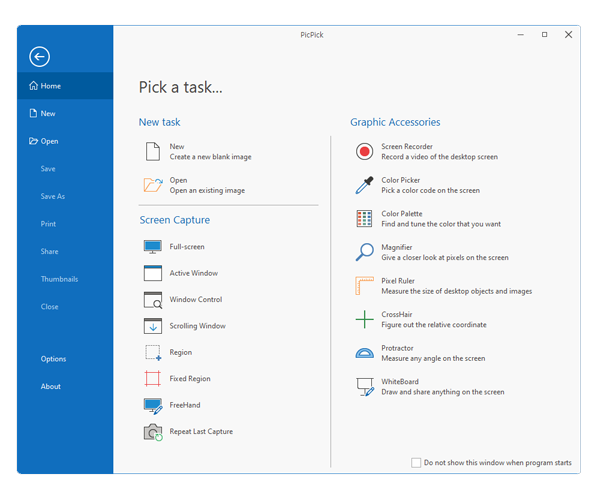
Task: Click the Region label
Action: click(181, 352)
